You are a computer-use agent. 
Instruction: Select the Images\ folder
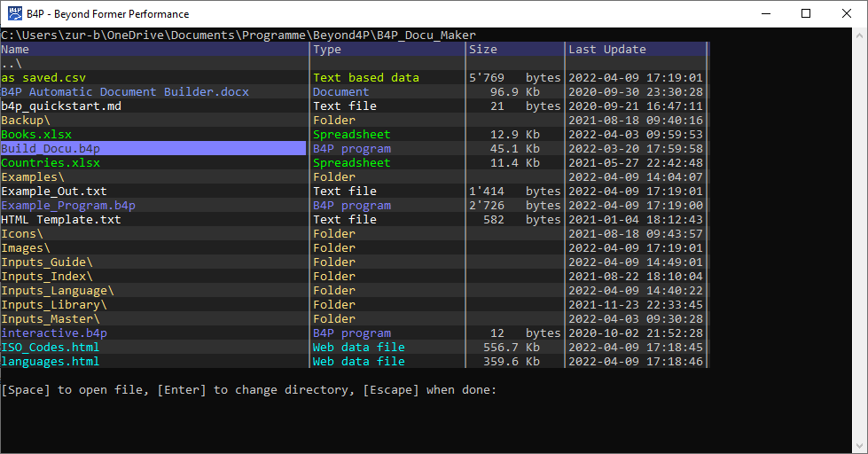point(26,248)
